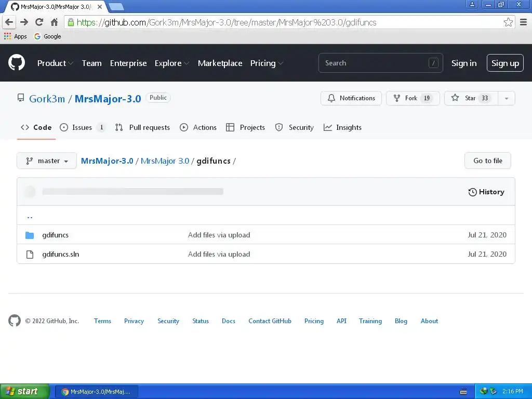The width and height of the screenshot is (532, 399).
Task: View commit History
Action: pos(486,192)
